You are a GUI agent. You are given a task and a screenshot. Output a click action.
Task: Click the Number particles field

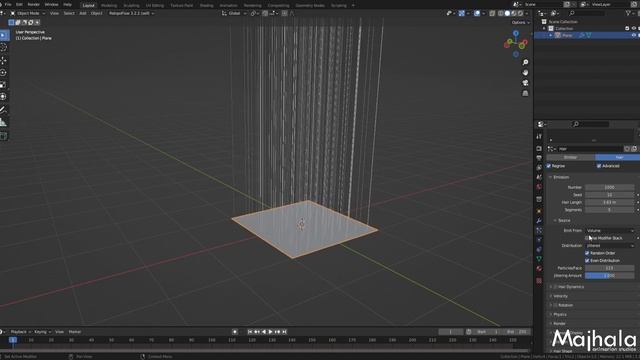tap(609, 187)
